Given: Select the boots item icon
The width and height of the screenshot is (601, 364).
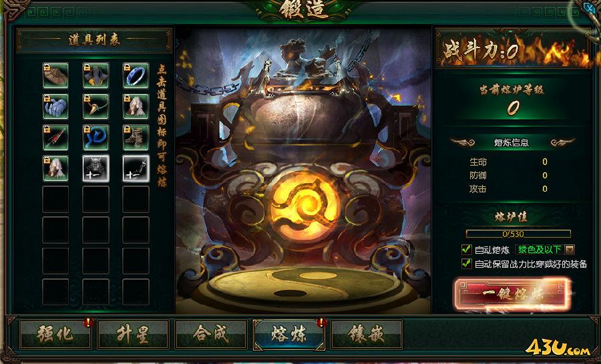Looking at the screenshot, I should pyautogui.click(x=136, y=137).
